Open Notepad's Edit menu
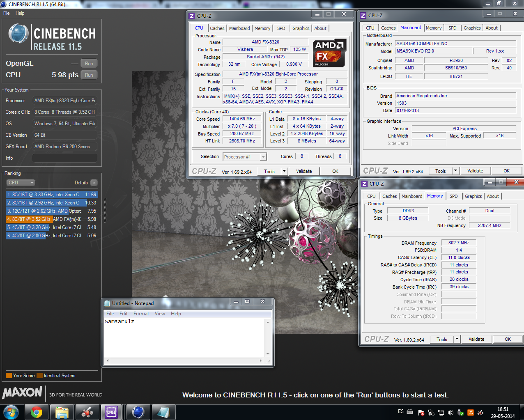524x420 pixels. [x=124, y=314]
